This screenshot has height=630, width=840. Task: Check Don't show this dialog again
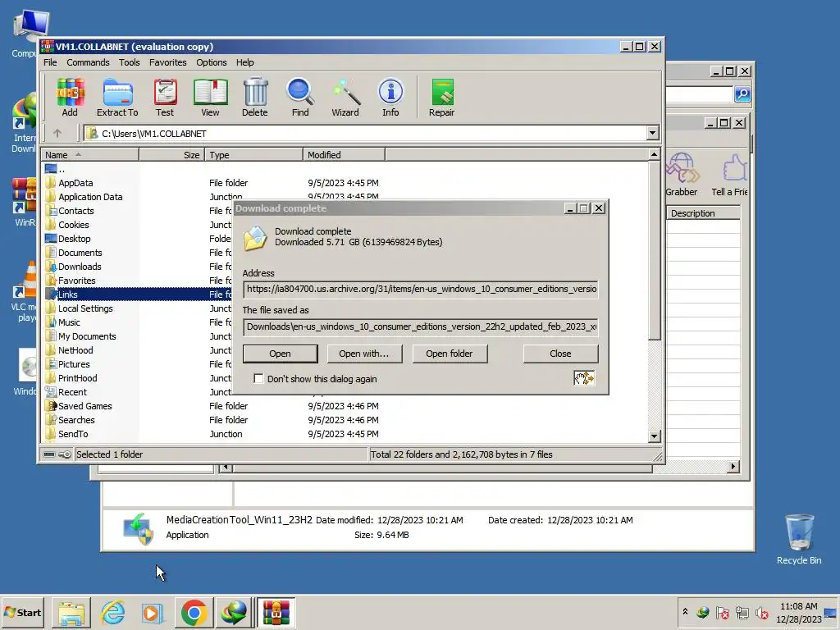click(x=258, y=379)
